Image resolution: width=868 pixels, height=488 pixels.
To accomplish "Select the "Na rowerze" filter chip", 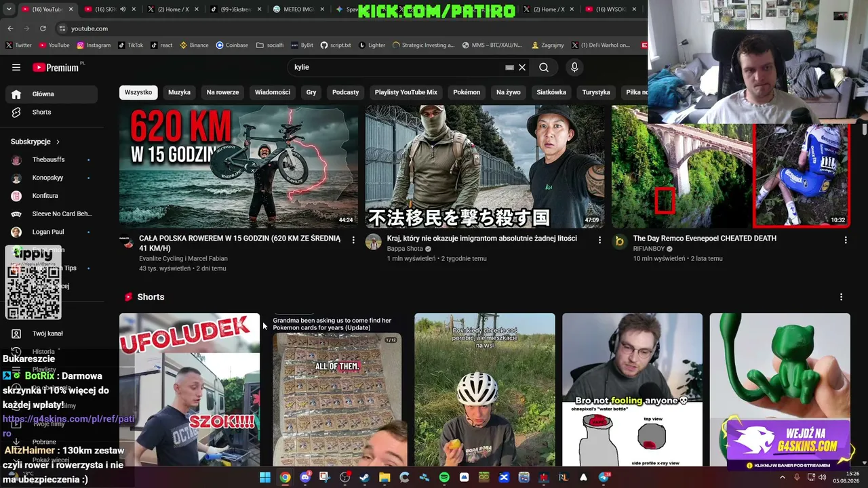I will [x=223, y=92].
